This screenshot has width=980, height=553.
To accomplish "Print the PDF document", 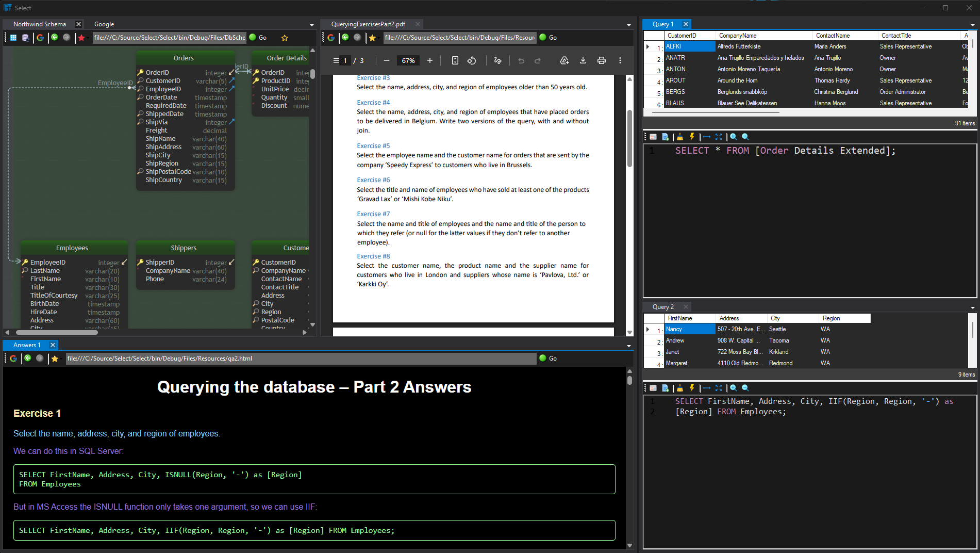I will (x=602, y=60).
